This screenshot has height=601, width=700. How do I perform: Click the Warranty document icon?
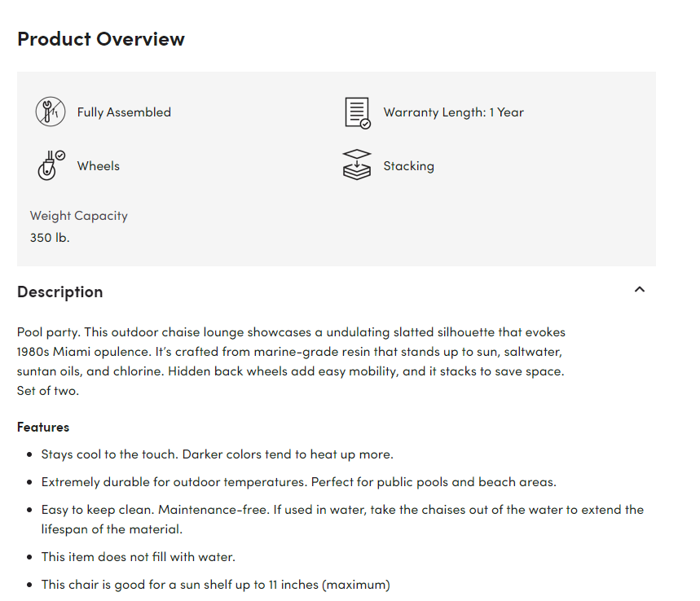[358, 113]
